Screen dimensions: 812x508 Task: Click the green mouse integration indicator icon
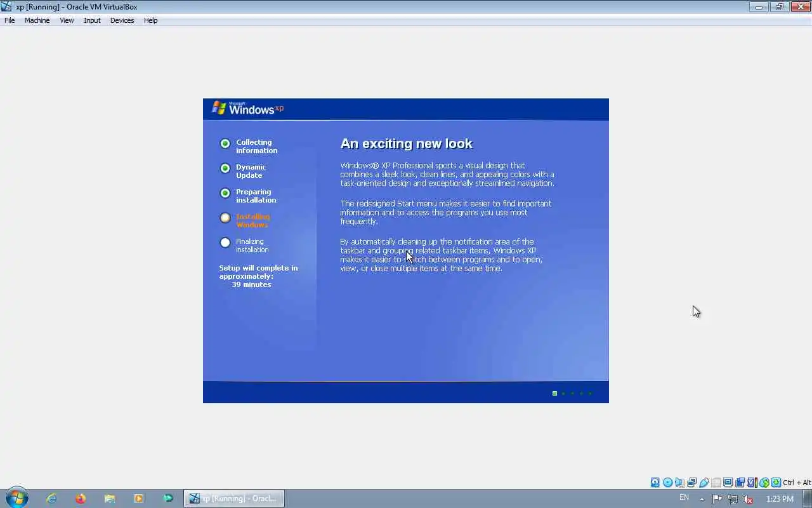pos(764,483)
